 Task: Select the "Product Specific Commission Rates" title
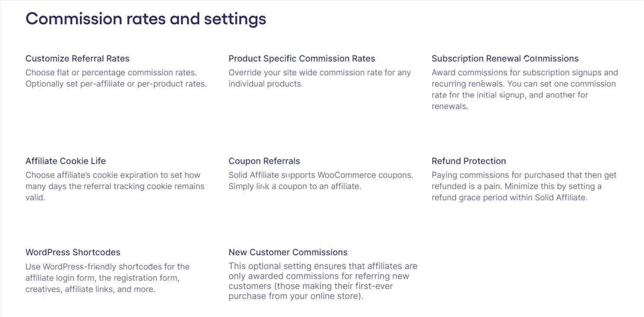pyautogui.click(x=301, y=58)
